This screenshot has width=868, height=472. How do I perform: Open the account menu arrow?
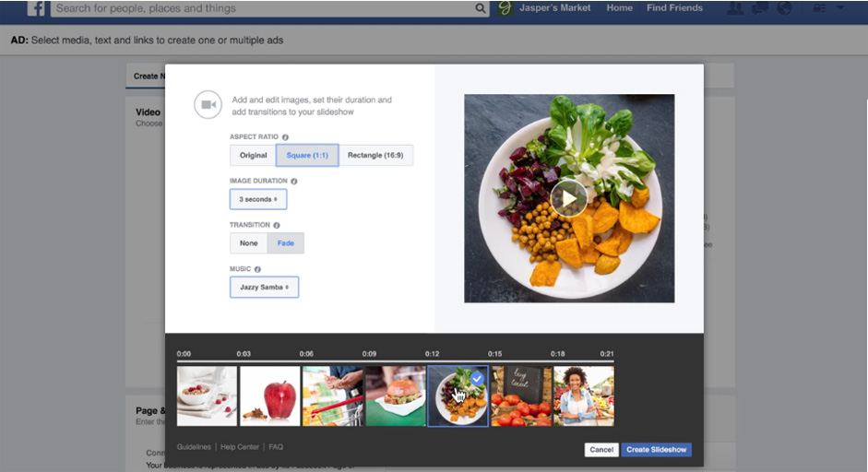840,7
